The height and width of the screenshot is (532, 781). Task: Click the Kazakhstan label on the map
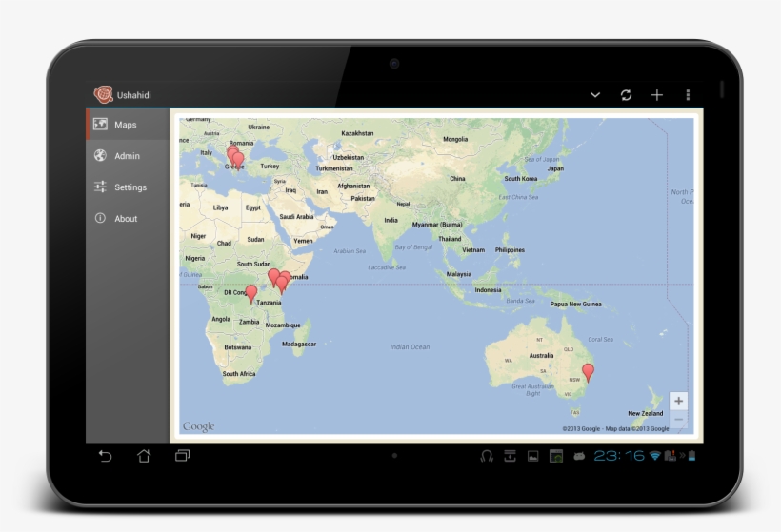[357, 133]
